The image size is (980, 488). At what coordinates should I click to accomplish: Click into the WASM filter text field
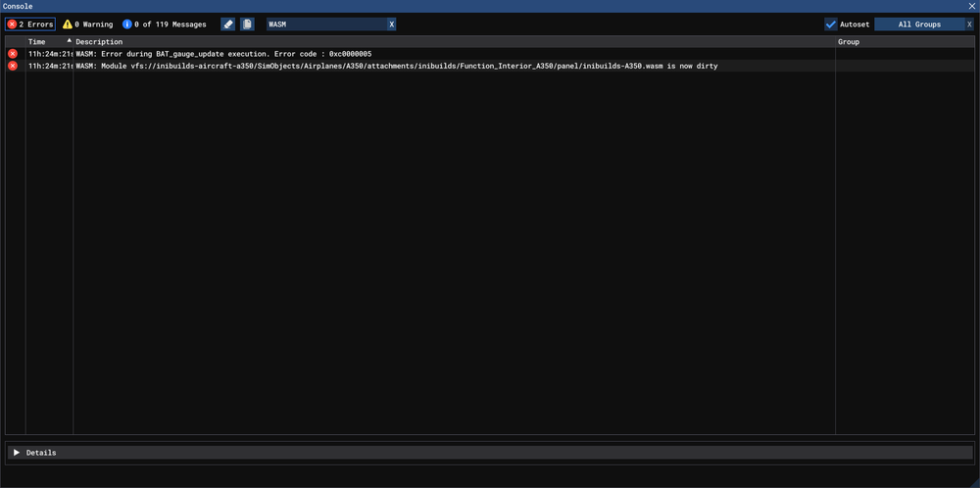(x=324, y=24)
